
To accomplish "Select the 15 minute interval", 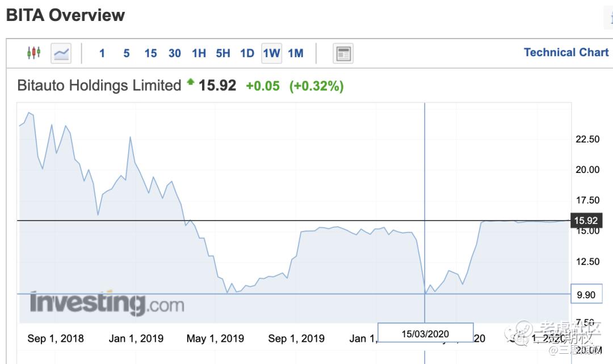I will coord(150,53).
